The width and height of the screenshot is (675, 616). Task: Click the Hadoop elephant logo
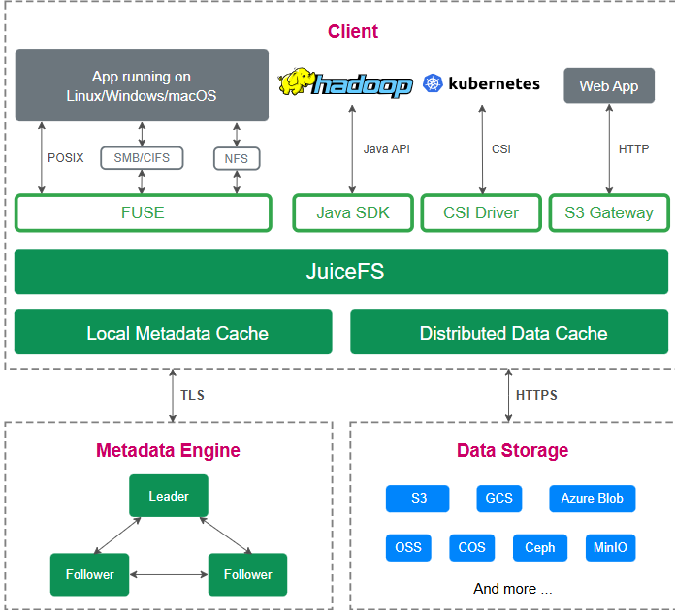tap(295, 81)
